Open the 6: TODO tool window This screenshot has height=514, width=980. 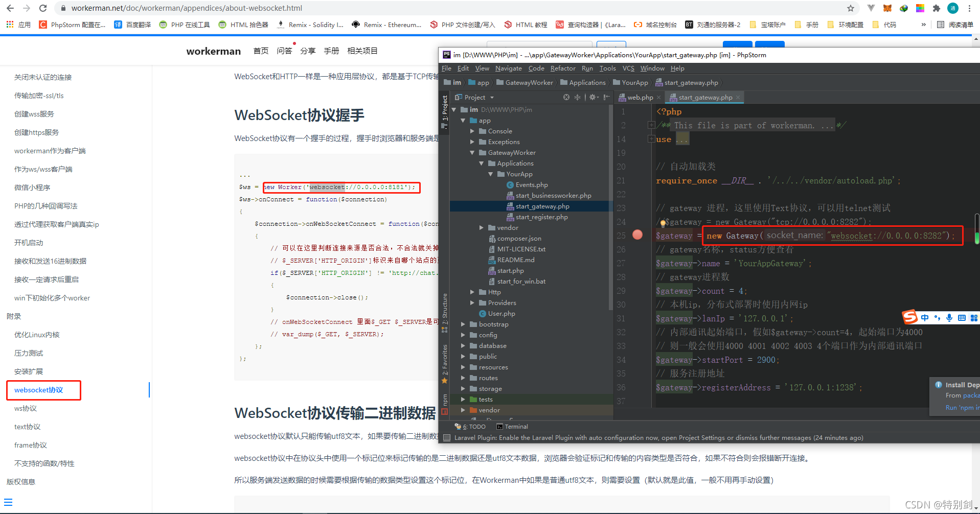coord(470,427)
